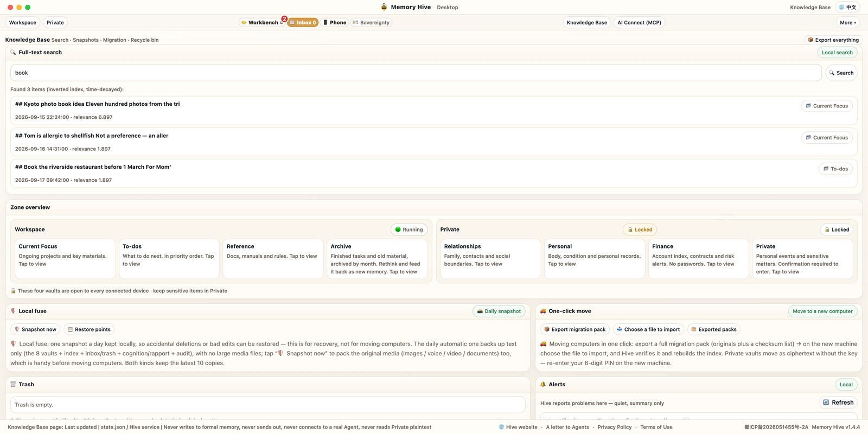Click the orange Locked badge

[x=640, y=230]
